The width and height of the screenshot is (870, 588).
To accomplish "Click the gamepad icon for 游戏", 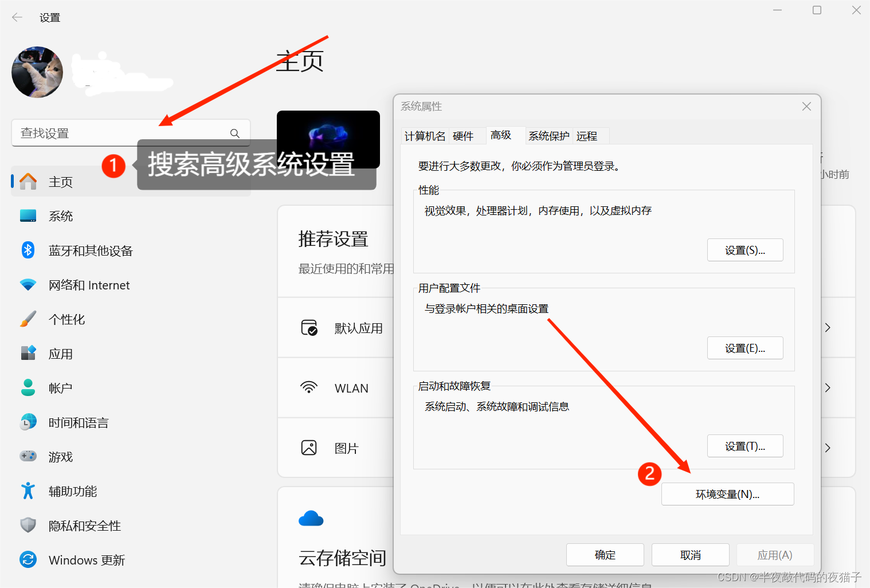I will (x=28, y=456).
